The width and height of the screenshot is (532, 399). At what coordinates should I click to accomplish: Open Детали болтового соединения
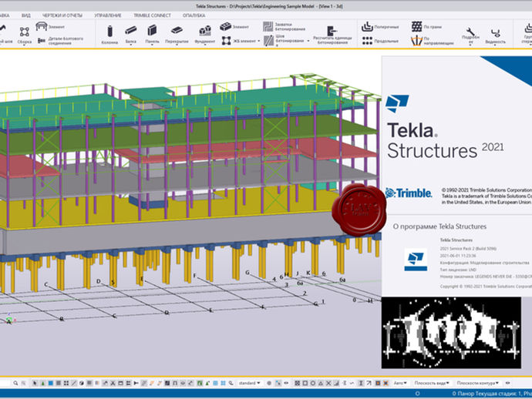(60, 41)
